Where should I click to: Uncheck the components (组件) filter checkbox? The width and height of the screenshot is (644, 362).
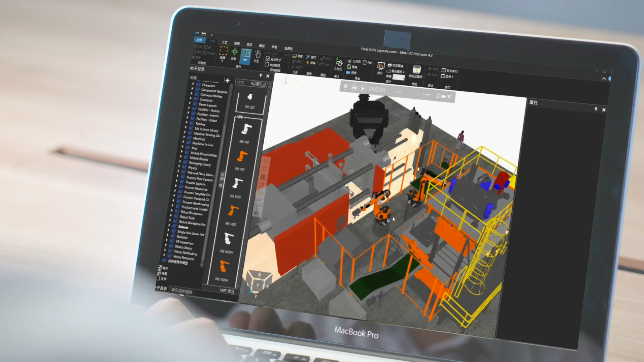[160, 268]
